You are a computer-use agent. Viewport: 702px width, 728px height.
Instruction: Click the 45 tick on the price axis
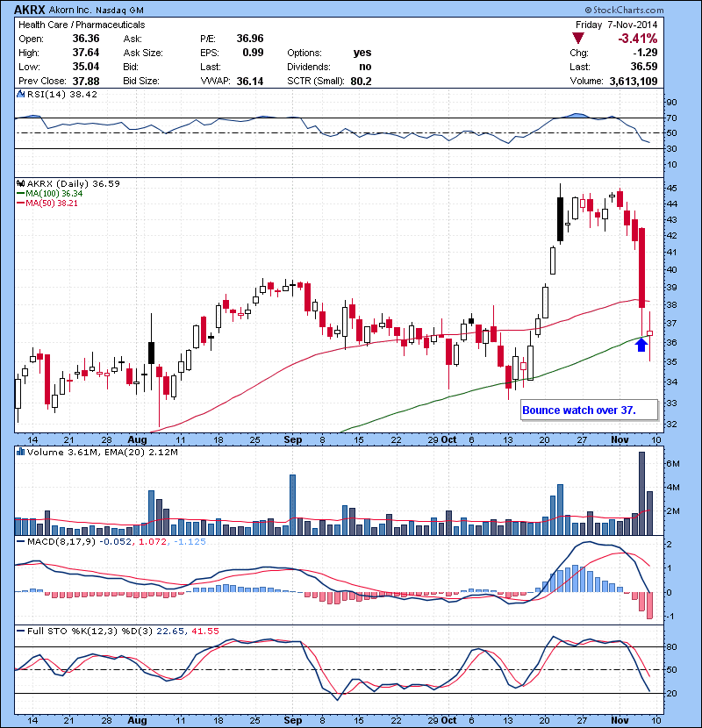point(672,188)
